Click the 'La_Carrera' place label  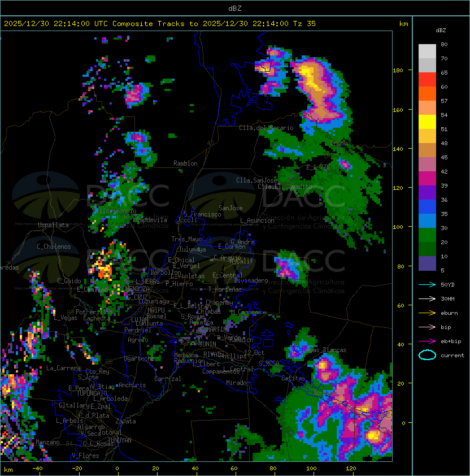click(63, 368)
